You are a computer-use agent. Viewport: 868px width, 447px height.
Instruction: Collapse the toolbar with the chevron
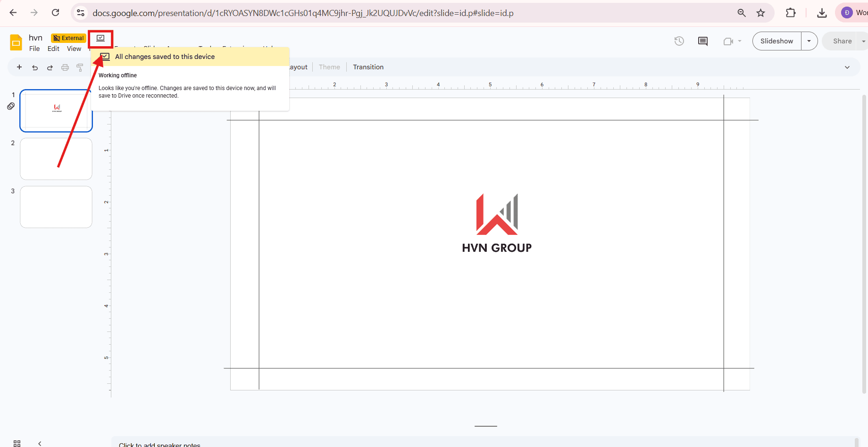coord(847,67)
